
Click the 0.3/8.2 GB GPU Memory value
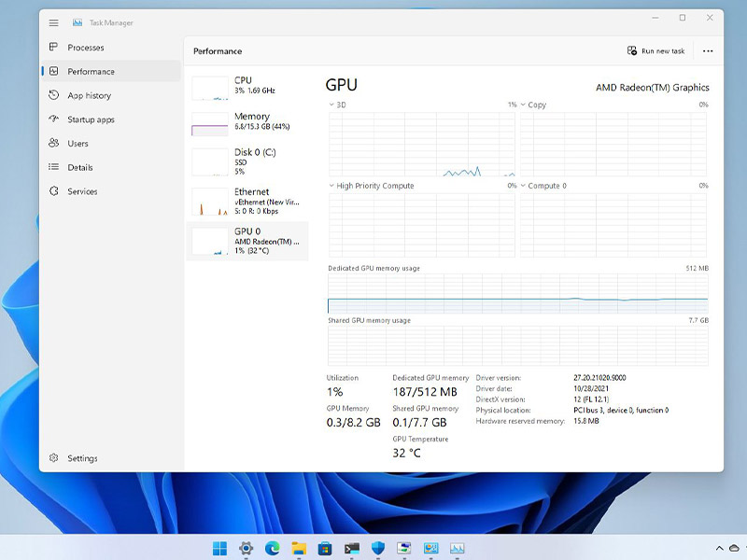pyautogui.click(x=354, y=423)
